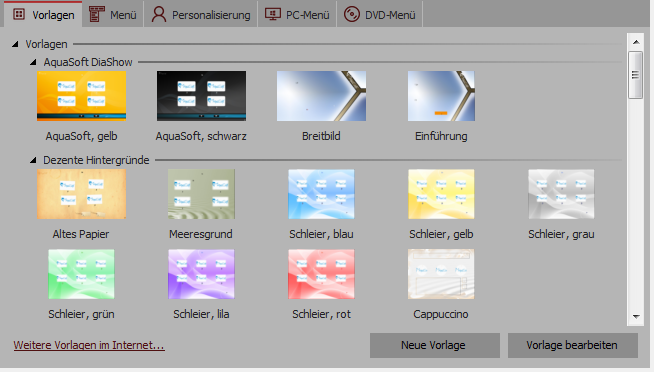Click the Vorlagen tab icon

(19, 15)
